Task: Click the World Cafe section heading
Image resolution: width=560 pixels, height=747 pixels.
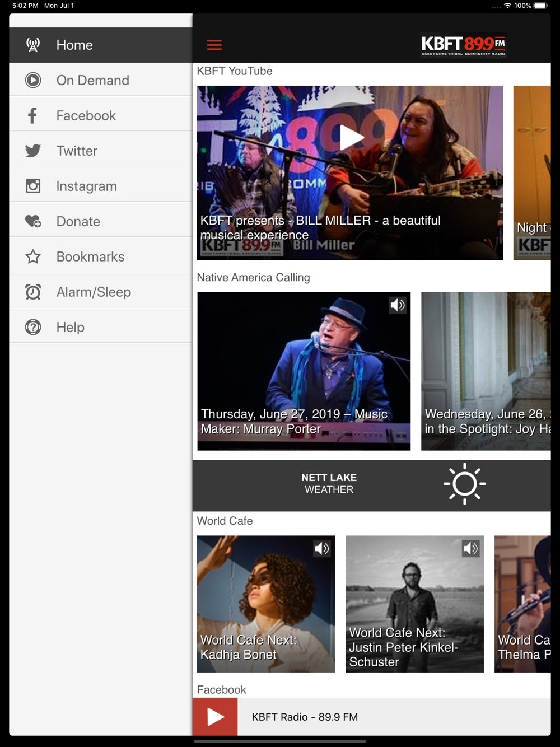Action: click(x=225, y=521)
